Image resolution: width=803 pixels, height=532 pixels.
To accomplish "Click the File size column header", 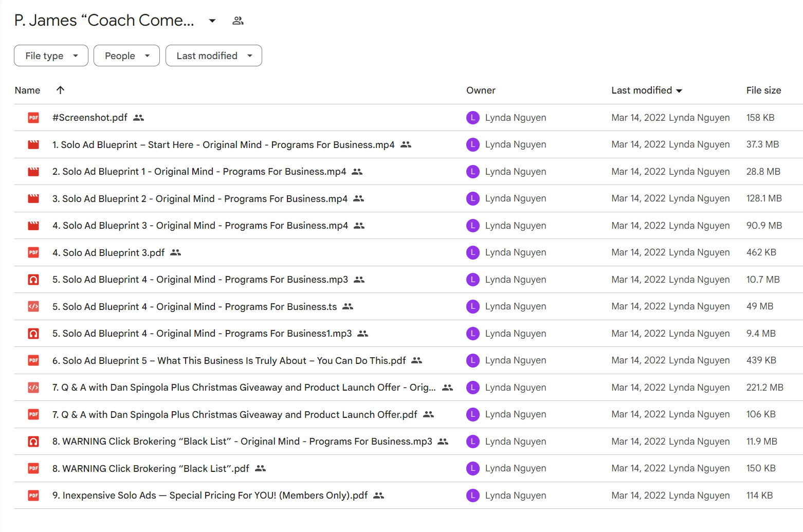I will pos(763,90).
